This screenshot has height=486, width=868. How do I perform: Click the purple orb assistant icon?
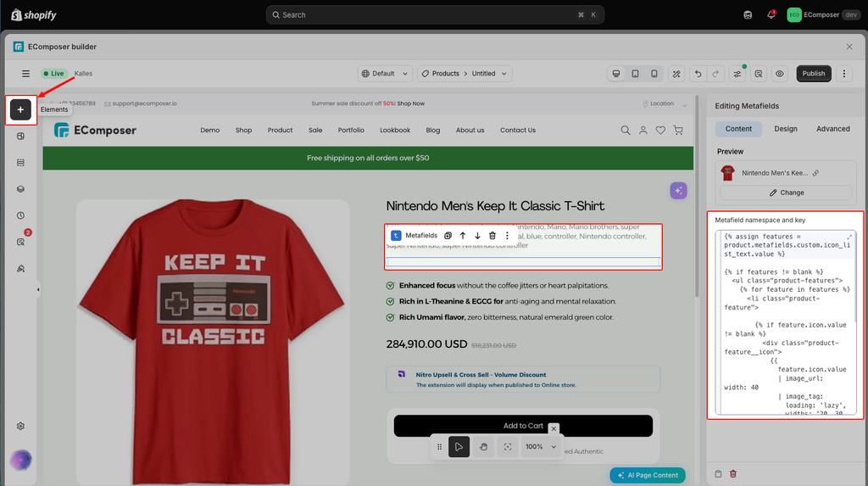coord(20,460)
